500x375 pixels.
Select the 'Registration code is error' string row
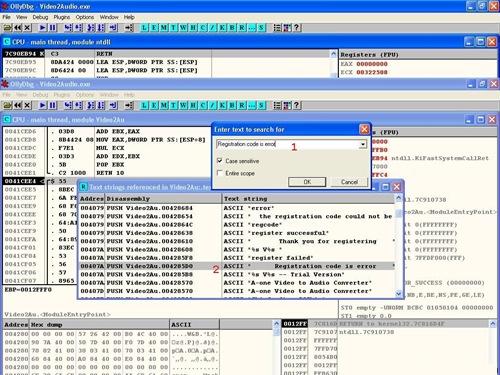[237, 266]
